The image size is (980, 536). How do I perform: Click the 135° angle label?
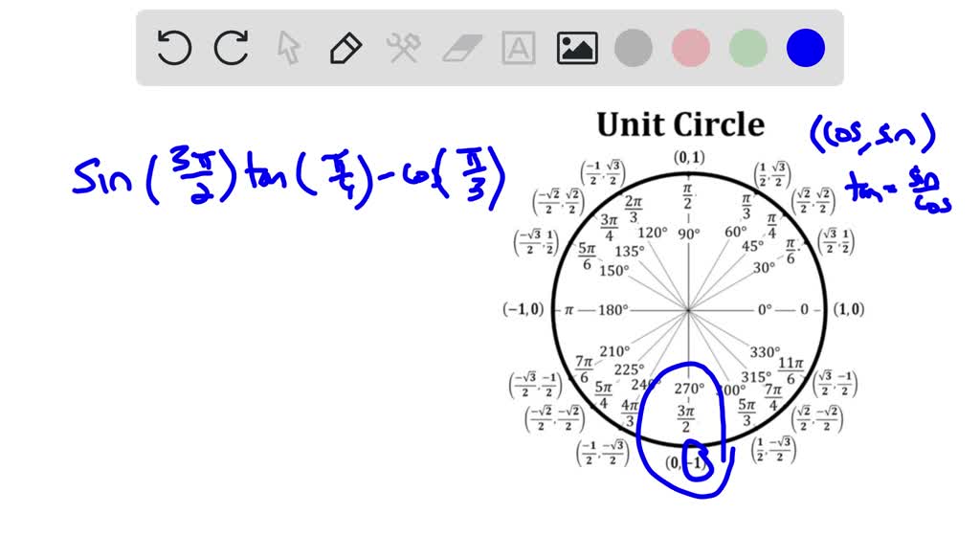[630, 251]
